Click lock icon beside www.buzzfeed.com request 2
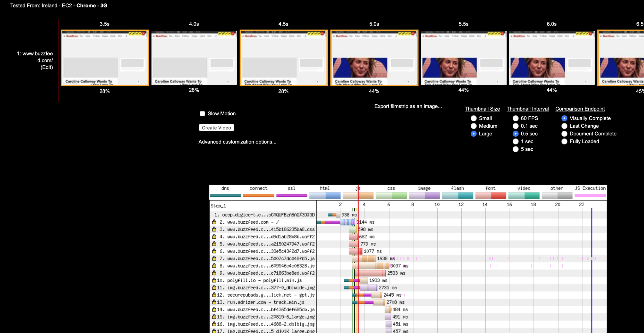 click(x=214, y=222)
